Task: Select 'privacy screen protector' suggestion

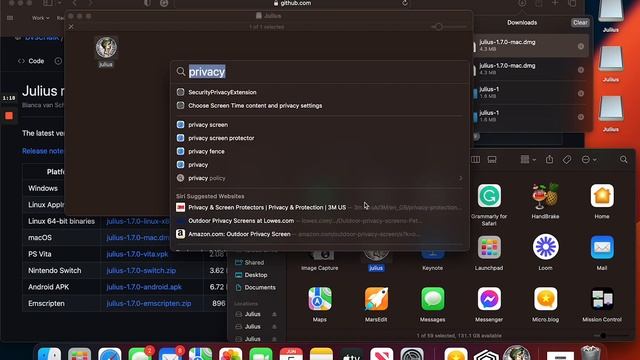Action: pos(320,138)
